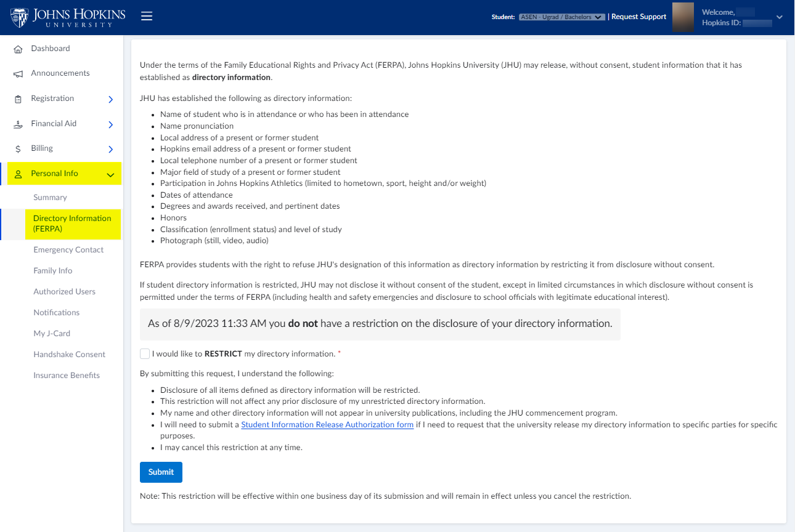This screenshot has height=532, width=795.
Task: Toggle the hamburger navigation menu
Action: (x=147, y=17)
